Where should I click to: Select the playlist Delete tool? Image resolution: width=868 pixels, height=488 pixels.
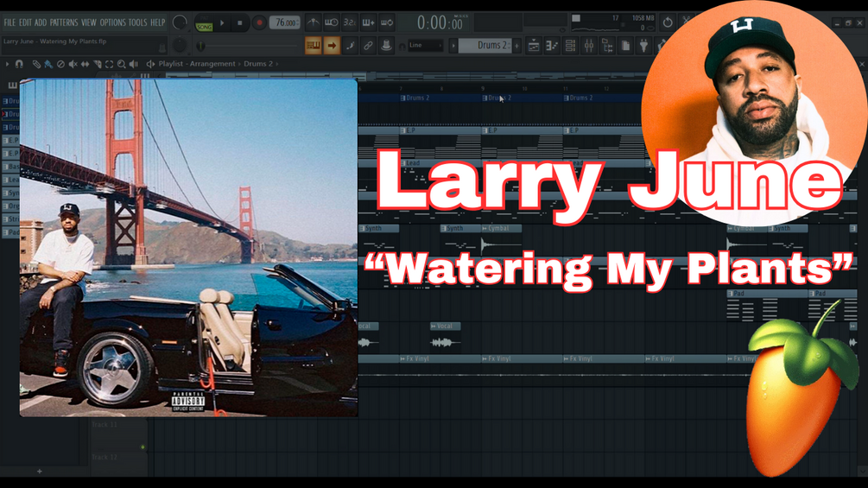[x=61, y=64]
